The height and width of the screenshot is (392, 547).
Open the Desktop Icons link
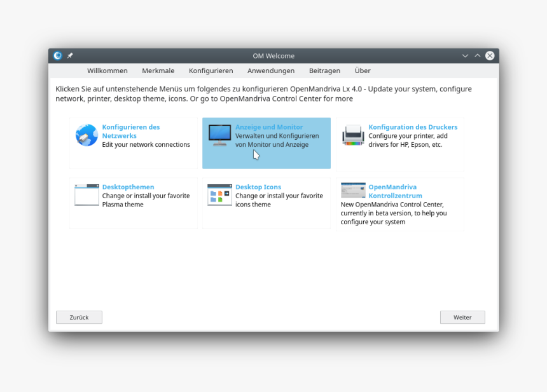point(258,187)
